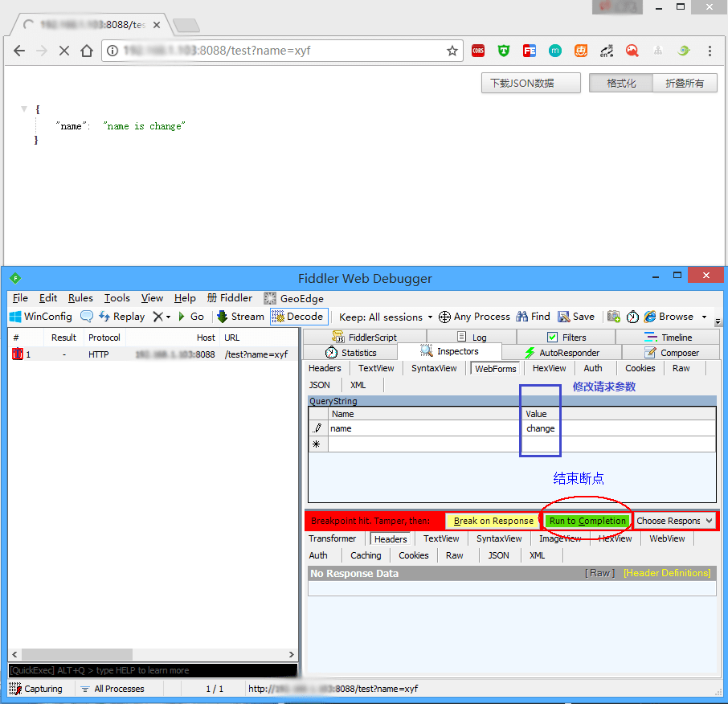Select session 1 in the sessions list
This screenshot has height=704, width=728.
click(x=153, y=354)
